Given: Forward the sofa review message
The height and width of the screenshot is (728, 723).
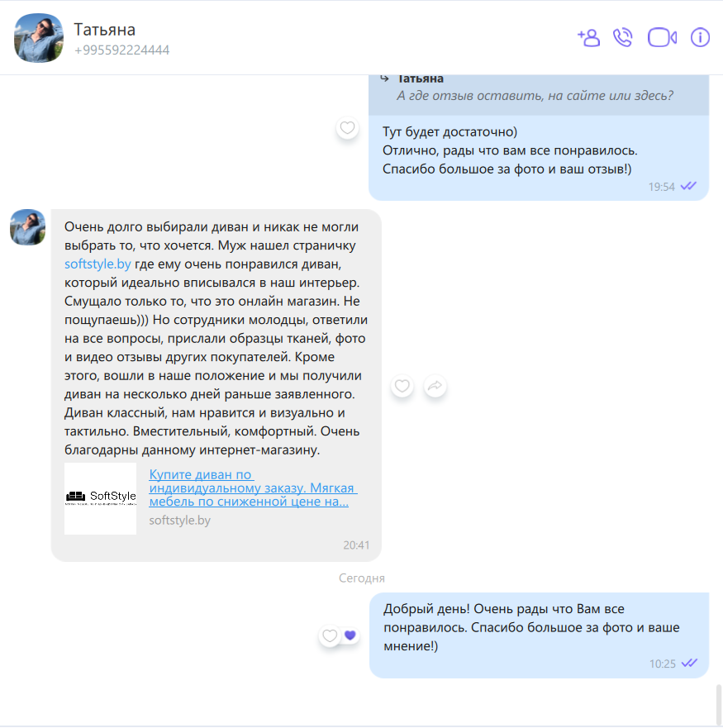Looking at the screenshot, I should pyautogui.click(x=435, y=386).
